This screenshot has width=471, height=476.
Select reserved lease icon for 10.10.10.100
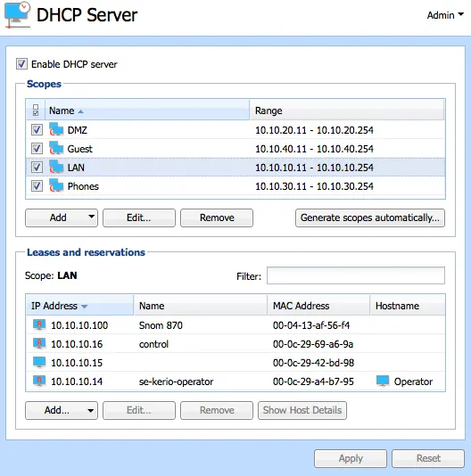click(39, 324)
